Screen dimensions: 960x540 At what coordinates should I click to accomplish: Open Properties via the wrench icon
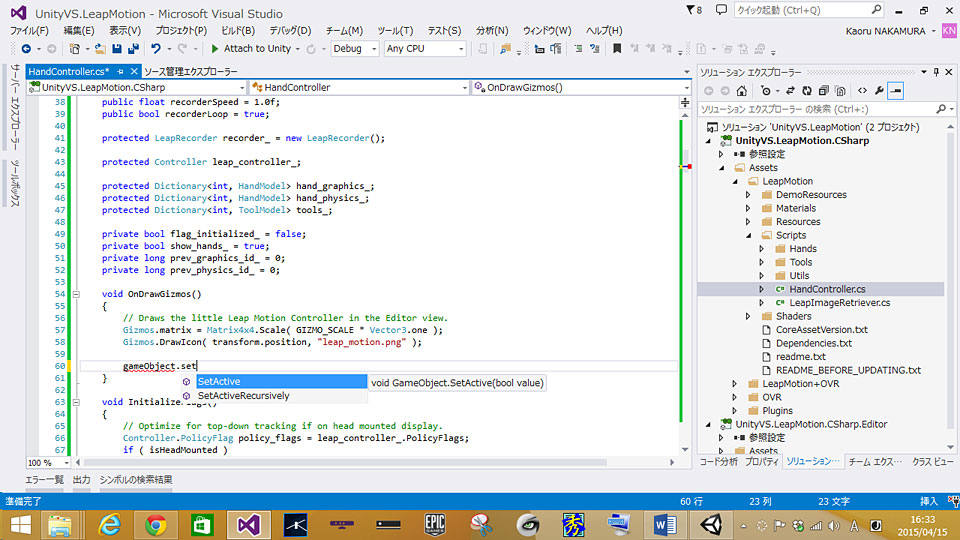(879, 91)
